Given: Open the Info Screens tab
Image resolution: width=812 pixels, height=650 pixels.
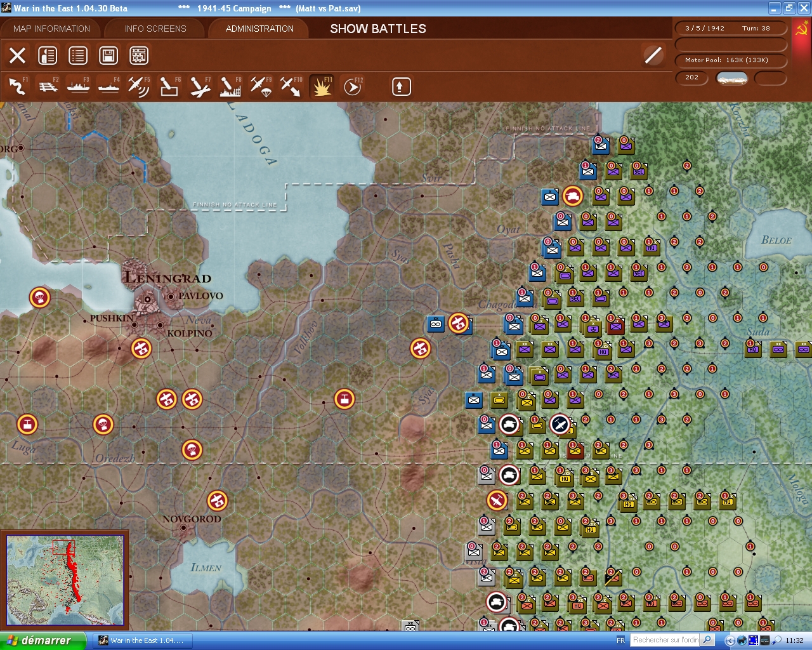Looking at the screenshot, I should [x=155, y=29].
